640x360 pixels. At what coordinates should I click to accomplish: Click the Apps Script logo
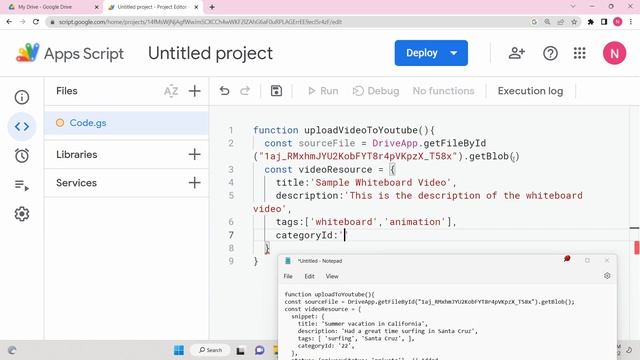[x=28, y=53]
